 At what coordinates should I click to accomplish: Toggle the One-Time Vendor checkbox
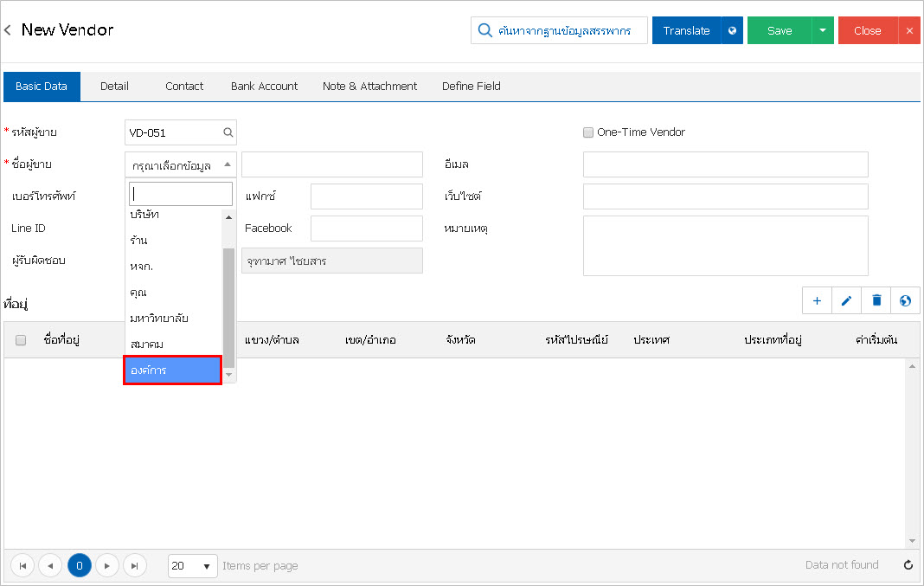[588, 132]
